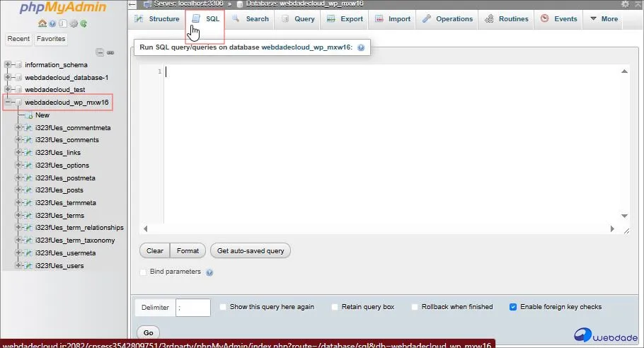Click Bind parameters help icon

(209, 272)
